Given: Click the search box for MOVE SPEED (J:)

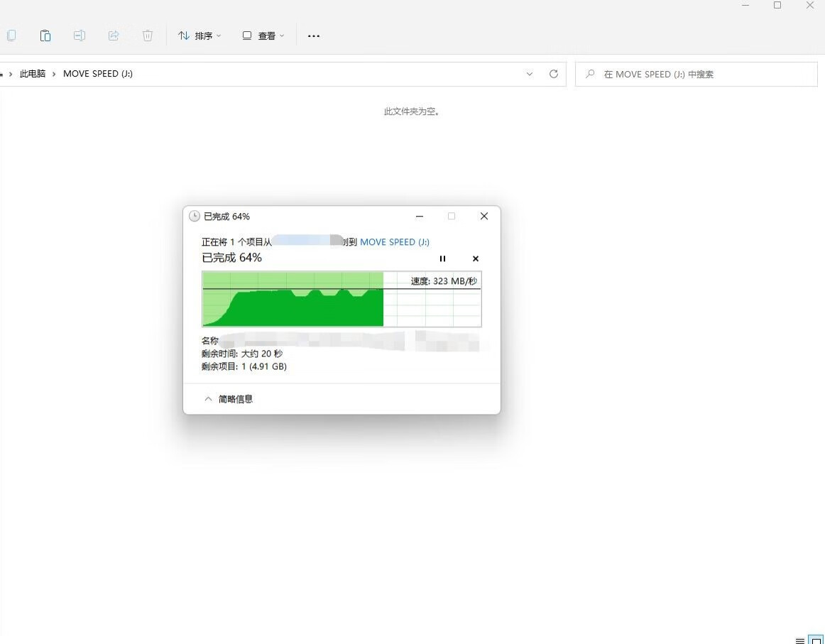Looking at the screenshot, I should tap(696, 74).
